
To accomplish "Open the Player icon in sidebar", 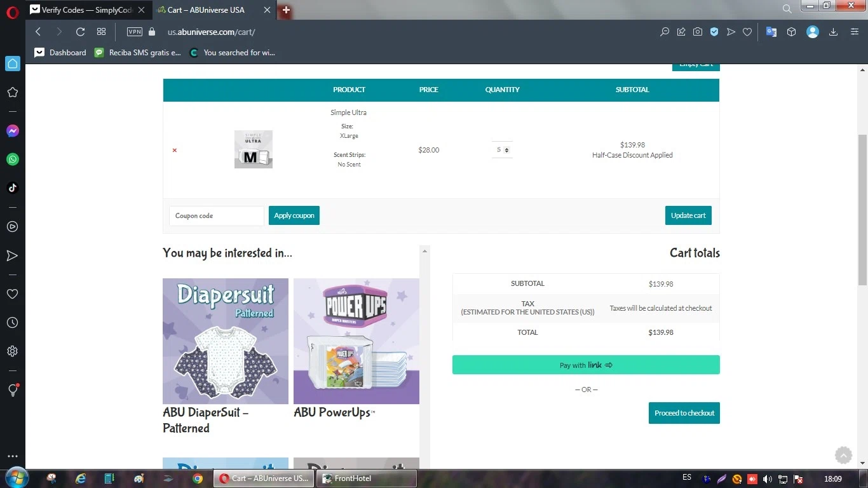I will [12, 227].
